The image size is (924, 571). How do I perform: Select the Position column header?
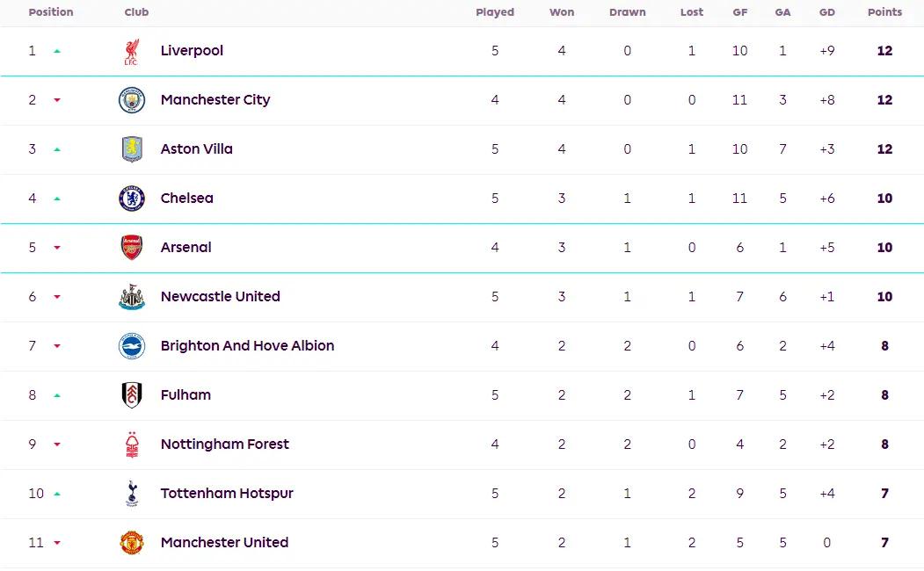pos(51,11)
